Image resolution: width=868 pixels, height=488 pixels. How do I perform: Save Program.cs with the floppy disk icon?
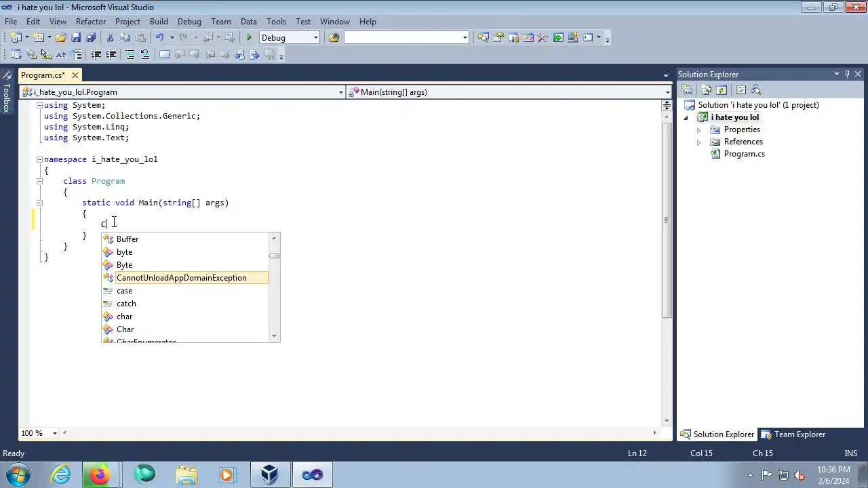click(x=76, y=38)
